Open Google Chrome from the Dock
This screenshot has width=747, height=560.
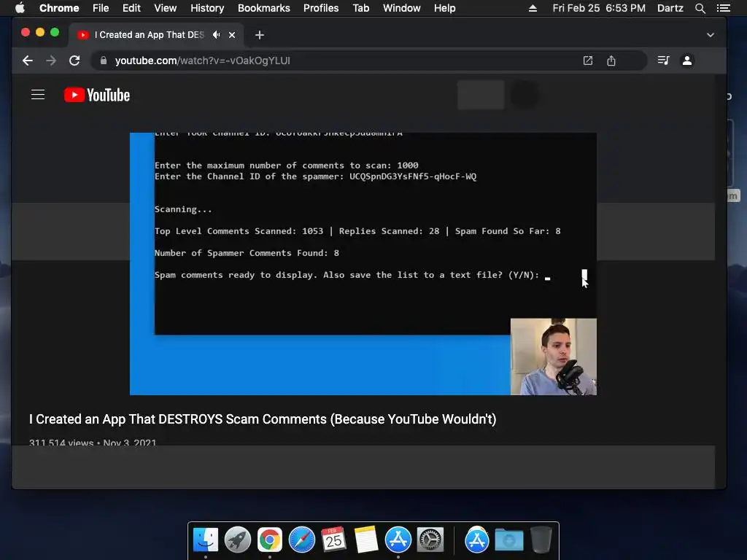(x=270, y=540)
